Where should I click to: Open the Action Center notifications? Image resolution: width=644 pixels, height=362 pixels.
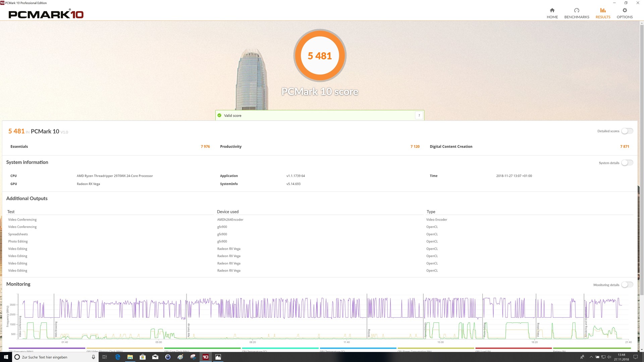pyautogui.click(x=636, y=357)
